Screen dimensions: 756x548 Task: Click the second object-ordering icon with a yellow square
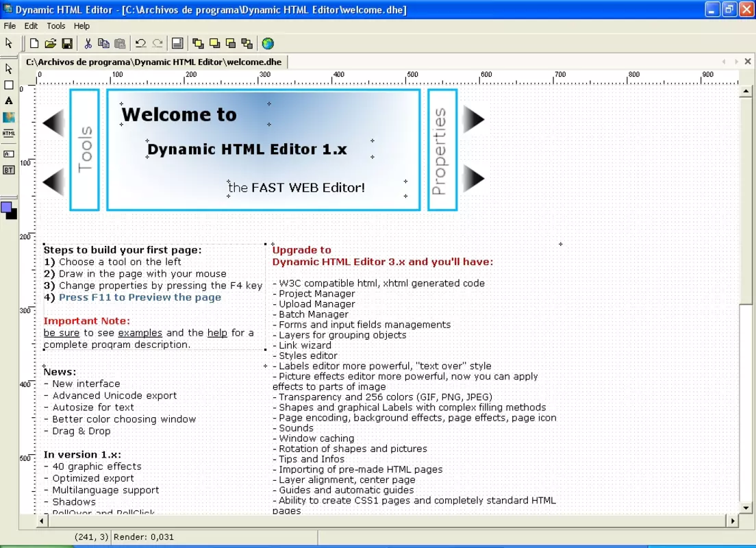(x=214, y=43)
